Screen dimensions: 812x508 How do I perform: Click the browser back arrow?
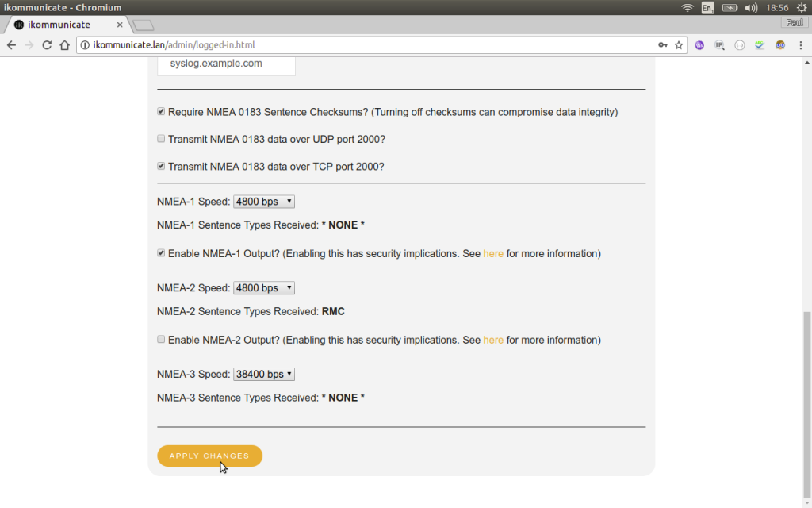pyautogui.click(x=11, y=45)
